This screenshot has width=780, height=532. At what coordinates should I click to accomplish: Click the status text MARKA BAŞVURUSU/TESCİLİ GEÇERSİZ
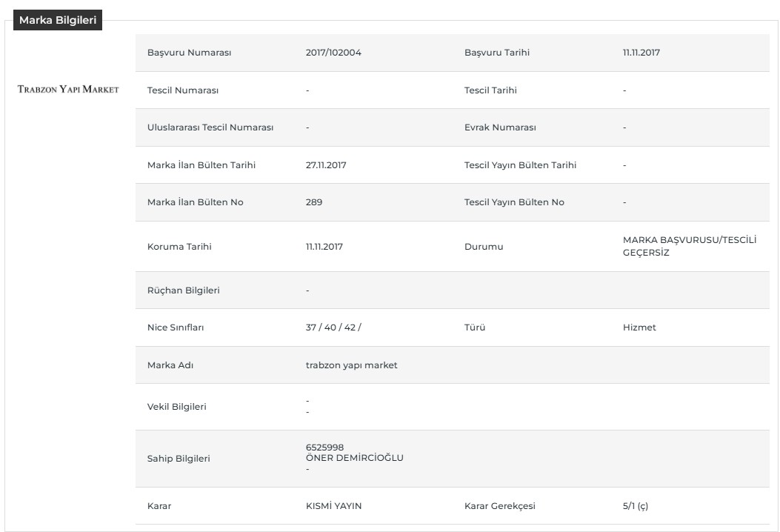click(x=690, y=246)
